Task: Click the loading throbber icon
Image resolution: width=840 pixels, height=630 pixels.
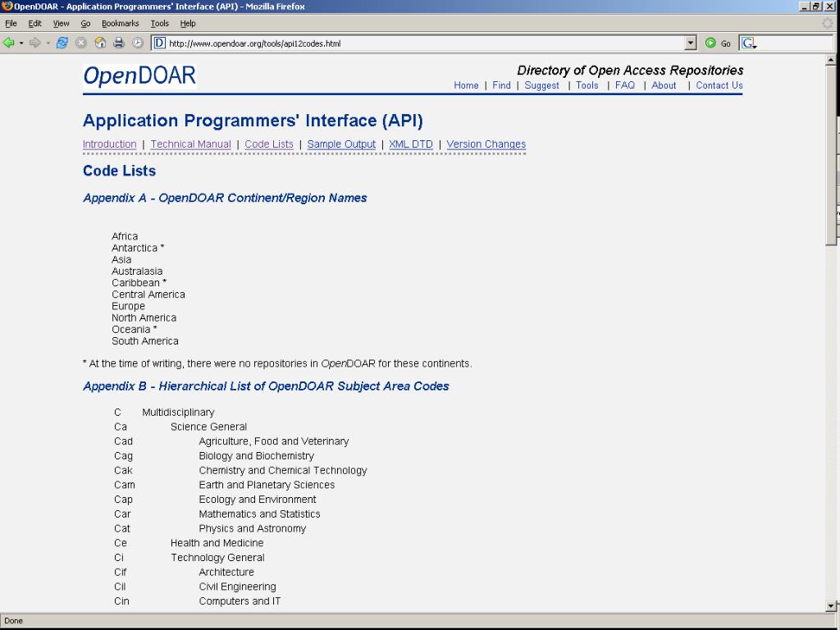Action: tap(828, 24)
